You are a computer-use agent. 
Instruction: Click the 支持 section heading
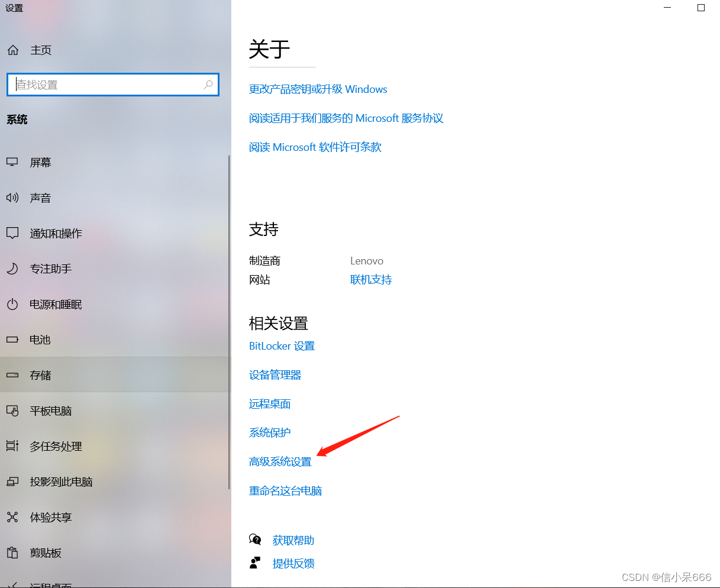click(x=264, y=230)
